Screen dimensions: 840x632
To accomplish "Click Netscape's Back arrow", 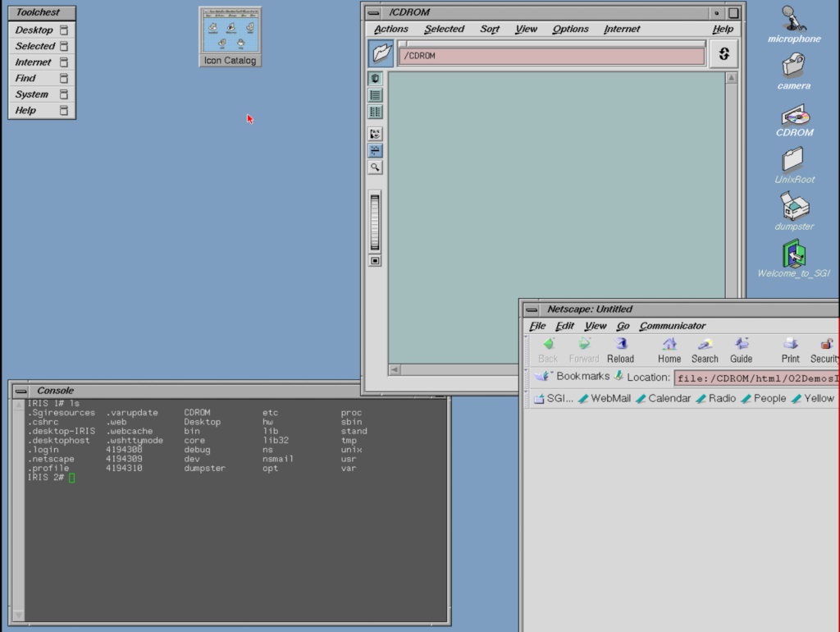I will 548,350.
